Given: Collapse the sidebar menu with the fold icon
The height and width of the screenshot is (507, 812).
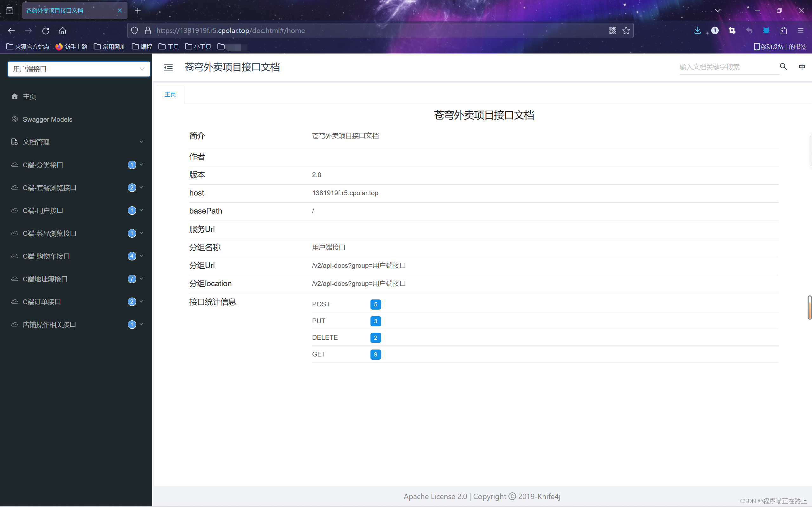Looking at the screenshot, I should [x=168, y=67].
